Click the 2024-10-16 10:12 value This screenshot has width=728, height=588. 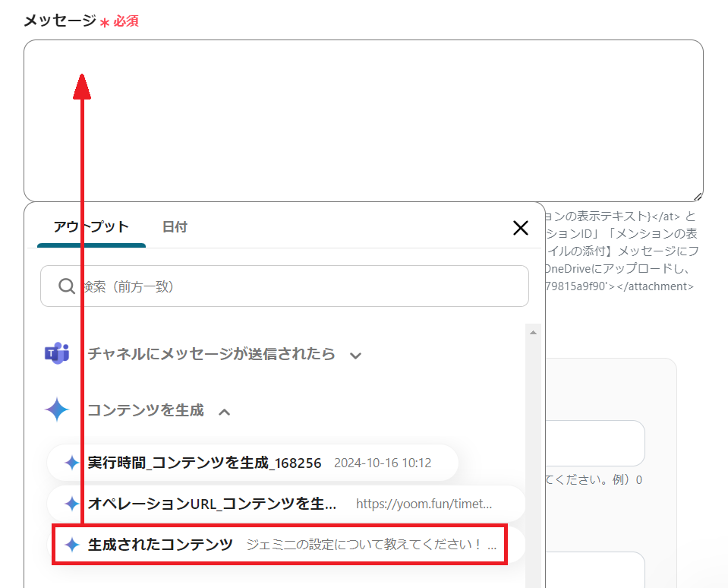coord(383,463)
